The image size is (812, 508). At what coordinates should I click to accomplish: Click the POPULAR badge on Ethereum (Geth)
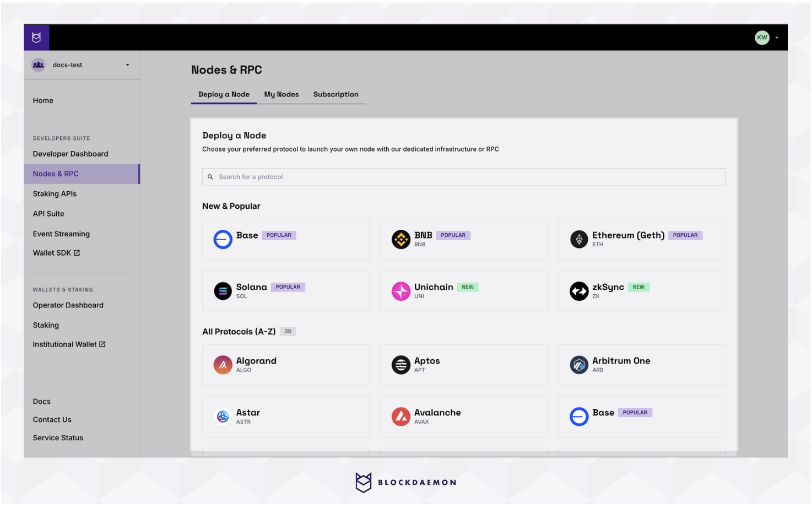click(x=685, y=236)
